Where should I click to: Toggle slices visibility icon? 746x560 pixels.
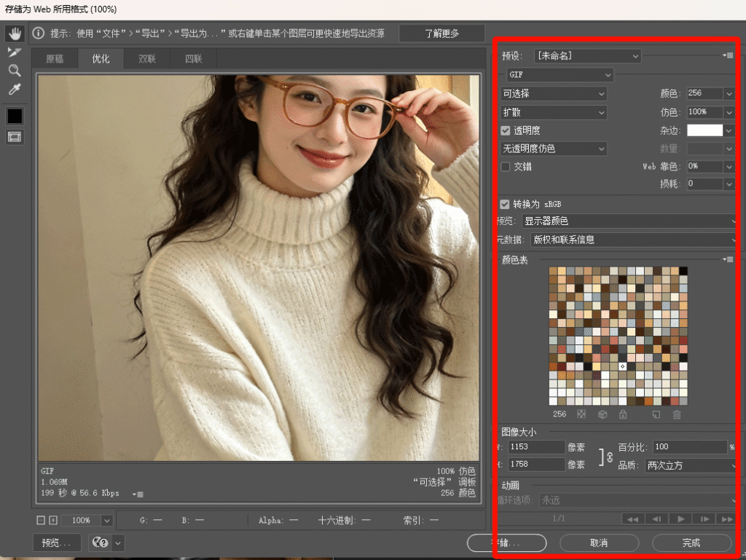pos(15,137)
